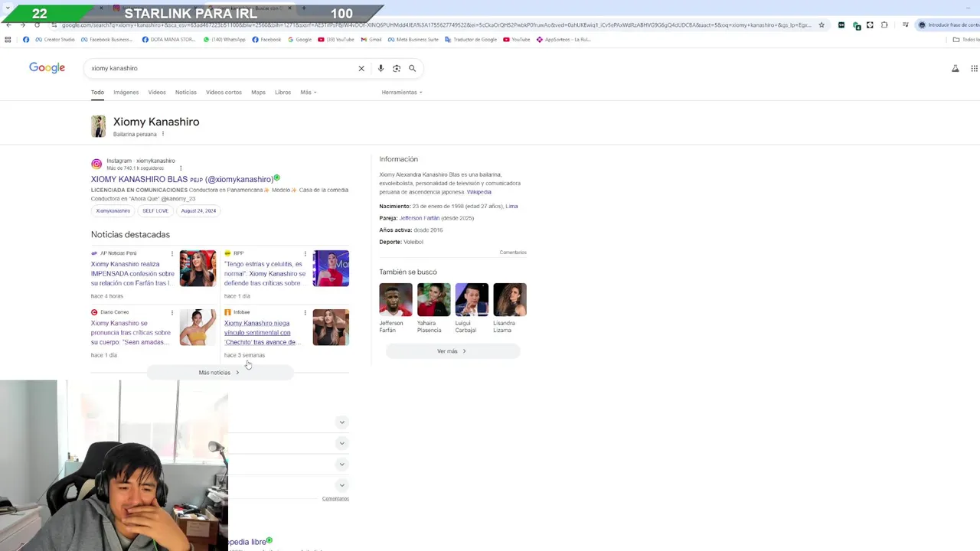Open three-dot menu on AP Noticias Perú card
This screenshot has width=980, height=551.
click(171, 253)
